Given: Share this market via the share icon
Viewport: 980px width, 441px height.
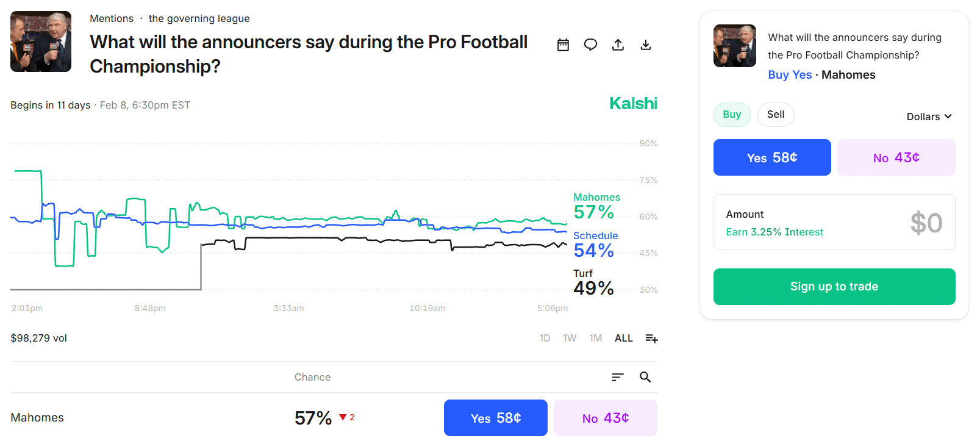Looking at the screenshot, I should coord(618,45).
